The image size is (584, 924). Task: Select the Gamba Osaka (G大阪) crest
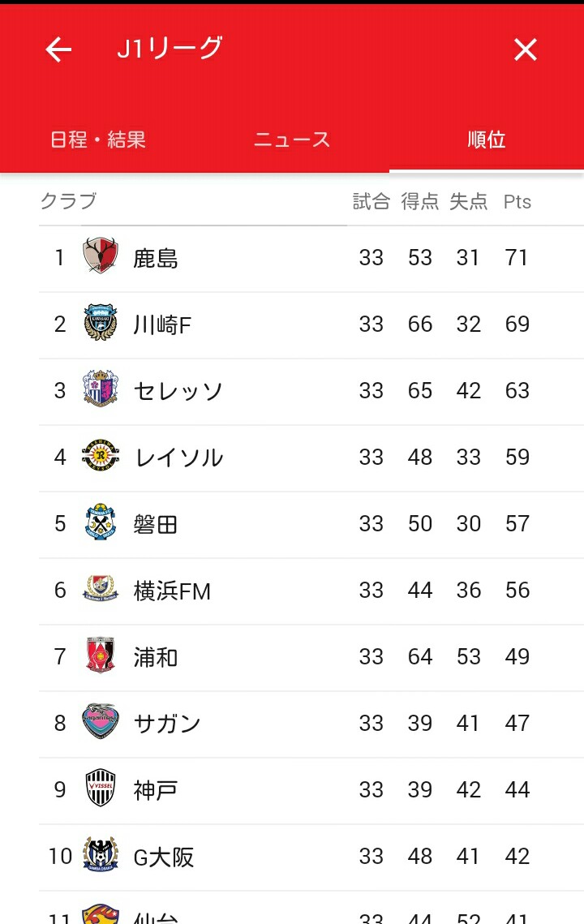click(x=101, y=855)
